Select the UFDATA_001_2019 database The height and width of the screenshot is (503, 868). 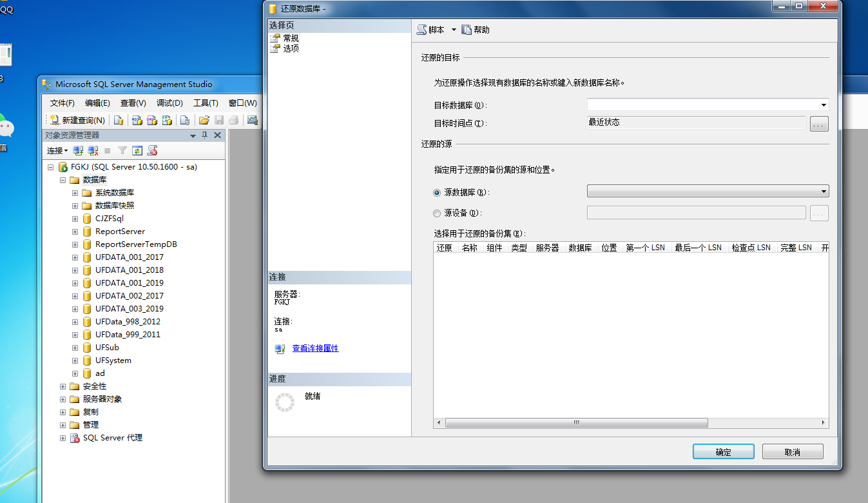click(130, 283)
